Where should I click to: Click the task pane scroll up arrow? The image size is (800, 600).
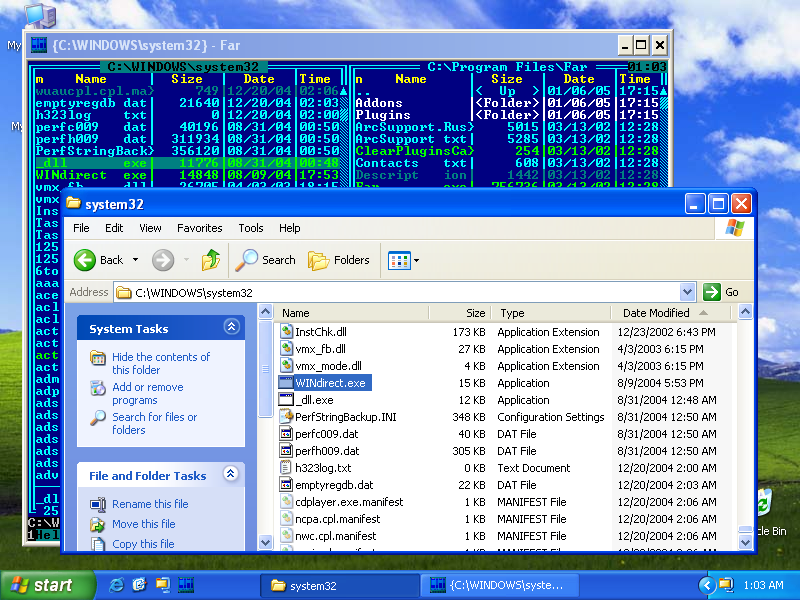coord(265,311)
